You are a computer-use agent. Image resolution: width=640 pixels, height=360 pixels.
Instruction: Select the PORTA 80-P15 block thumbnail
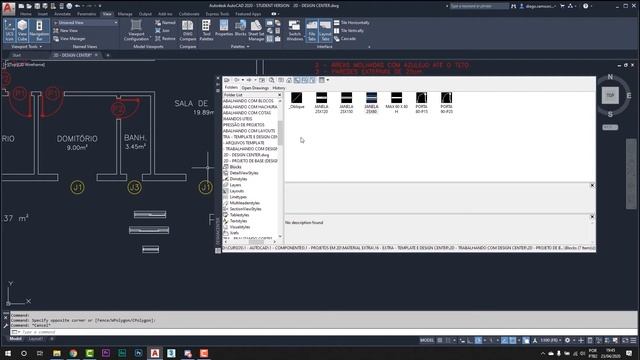[x=422, y=103]
